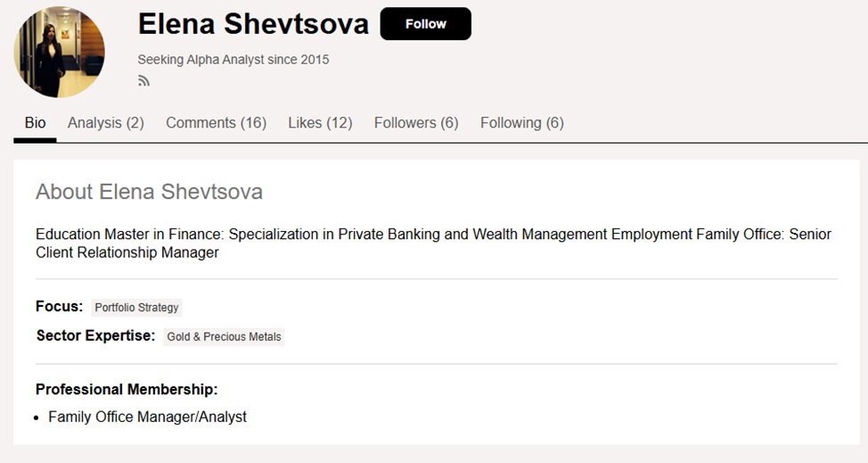Select the Bio tab
Screen dimensions: 868x463
35,123
